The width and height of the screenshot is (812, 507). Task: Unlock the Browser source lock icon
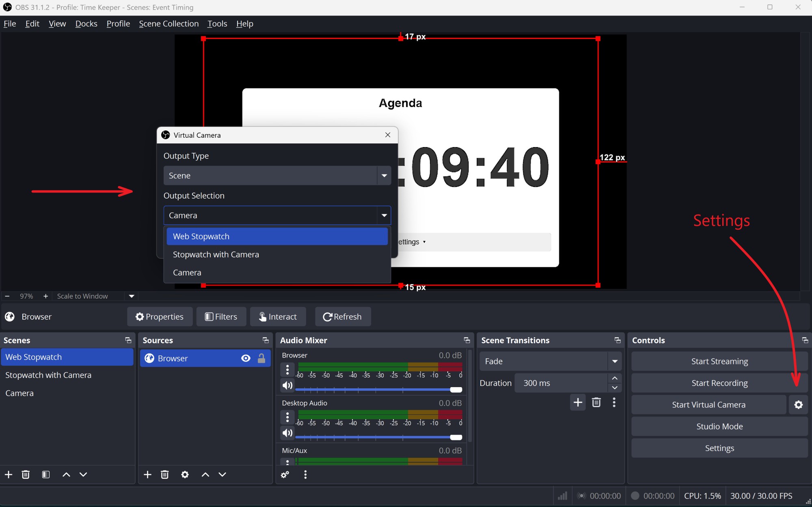(x=261, y=358)
